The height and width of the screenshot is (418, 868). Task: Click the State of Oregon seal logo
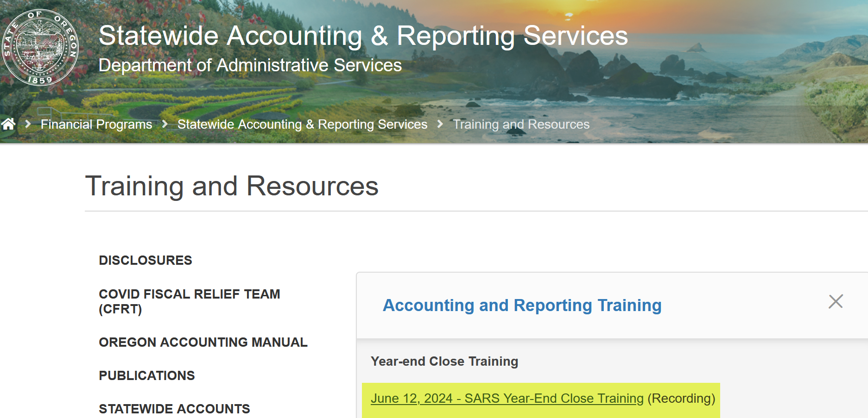(x=40, y=47)
